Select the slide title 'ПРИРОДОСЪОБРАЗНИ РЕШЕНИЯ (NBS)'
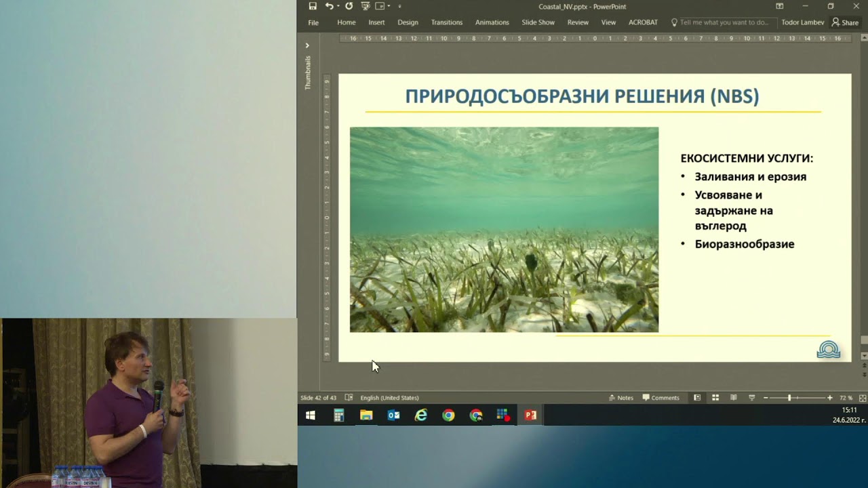 [x=582, y=96]
